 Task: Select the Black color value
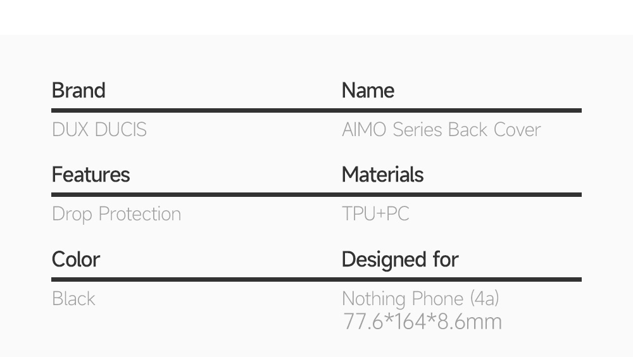pos(73,299)
